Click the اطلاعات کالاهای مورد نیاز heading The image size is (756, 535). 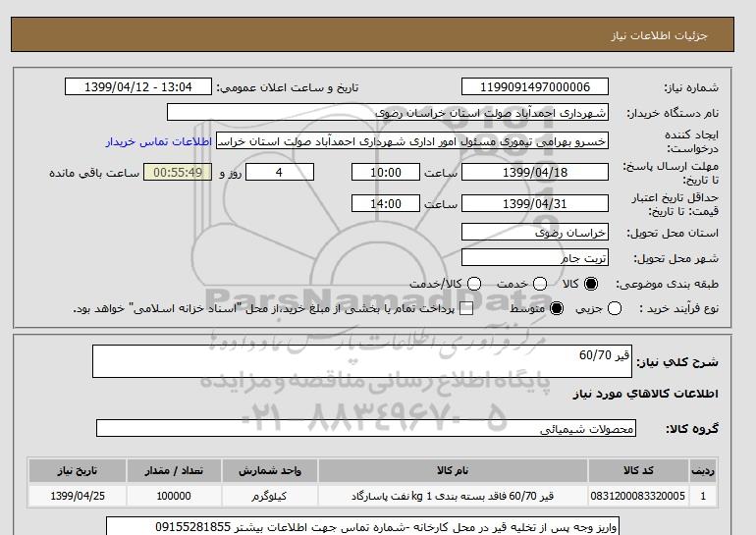pos(646,394)
